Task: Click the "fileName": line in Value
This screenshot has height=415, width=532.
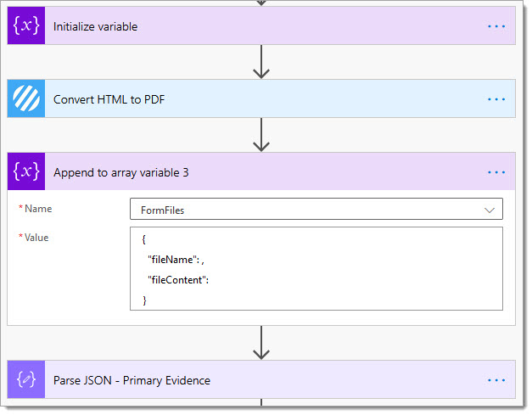Action: click(x=176, y=260)
